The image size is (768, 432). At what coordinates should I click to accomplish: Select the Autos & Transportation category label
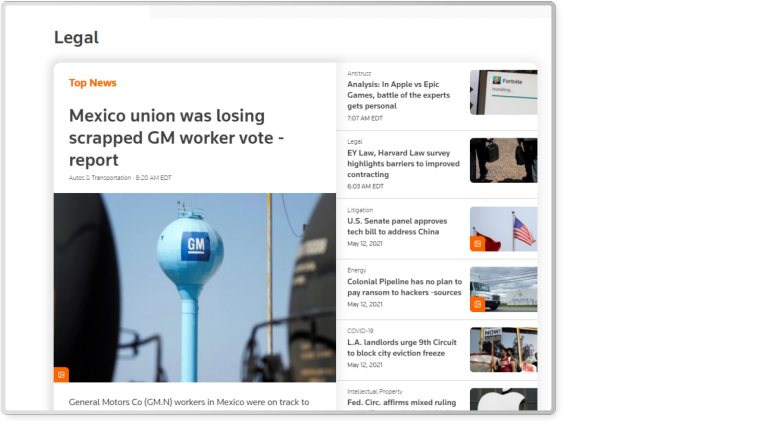(100, 178)
